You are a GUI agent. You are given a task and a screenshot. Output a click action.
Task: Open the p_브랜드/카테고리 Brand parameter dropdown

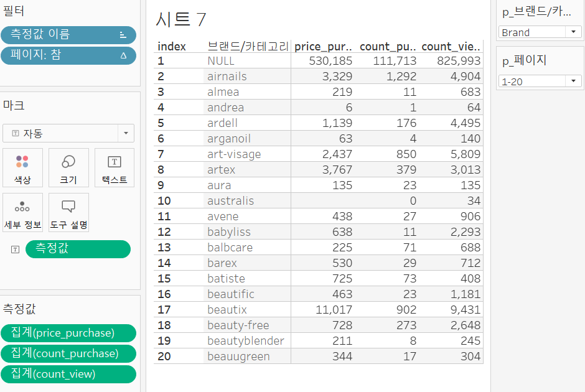point(573,32)
